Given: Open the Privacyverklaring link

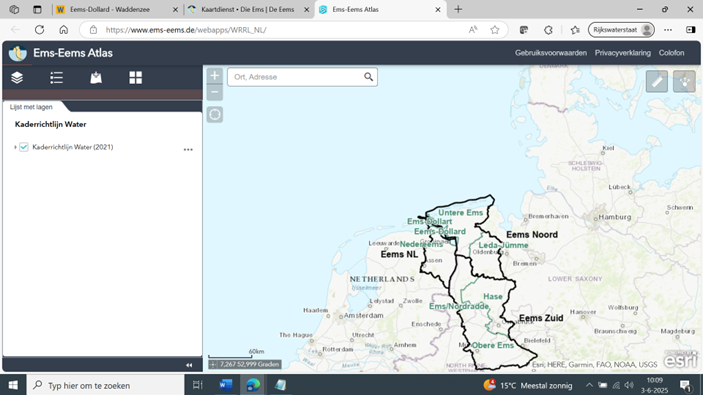Looking at the screenshot, I should click(622, 53).
